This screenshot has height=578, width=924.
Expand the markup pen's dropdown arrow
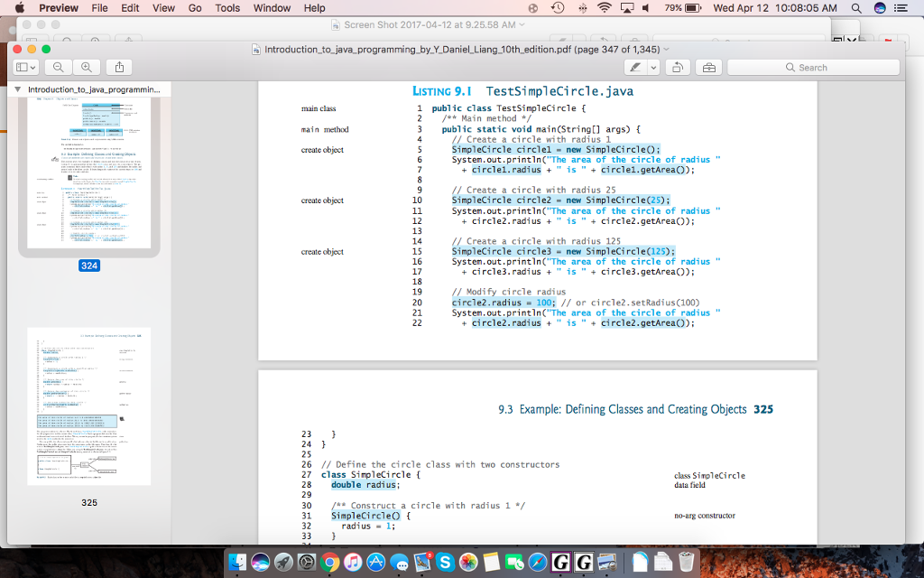(x=653, y=66)
